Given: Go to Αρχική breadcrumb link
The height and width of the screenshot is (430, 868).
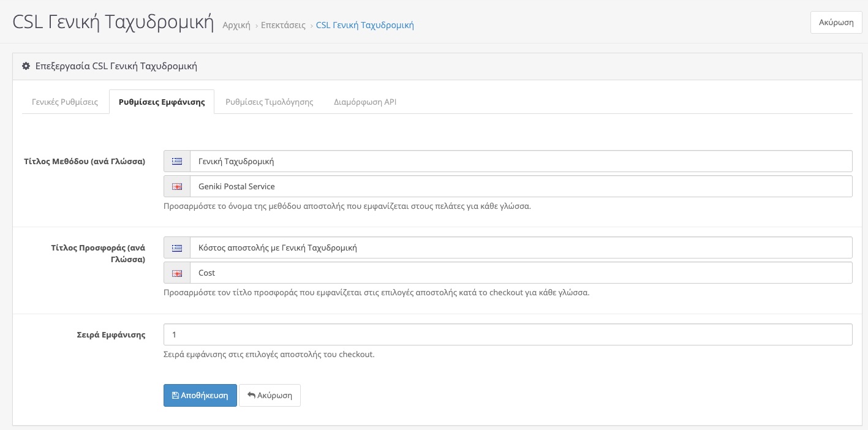Looking at the screenshot, I should click(236, 25).
